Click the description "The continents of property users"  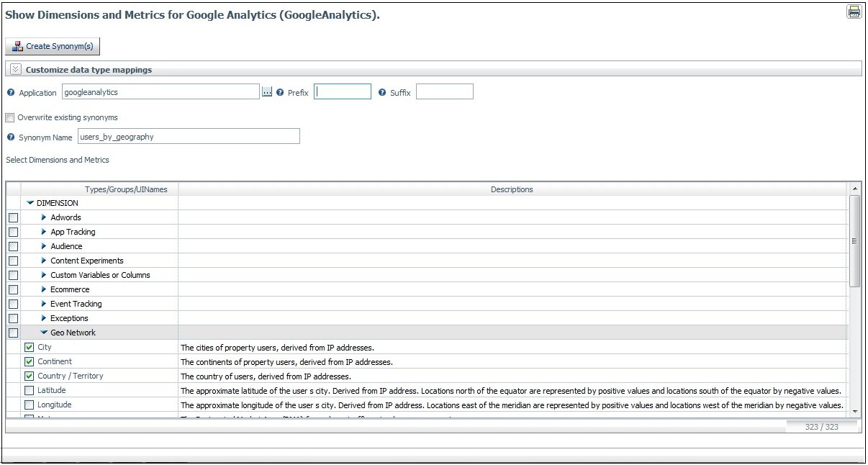286,361
